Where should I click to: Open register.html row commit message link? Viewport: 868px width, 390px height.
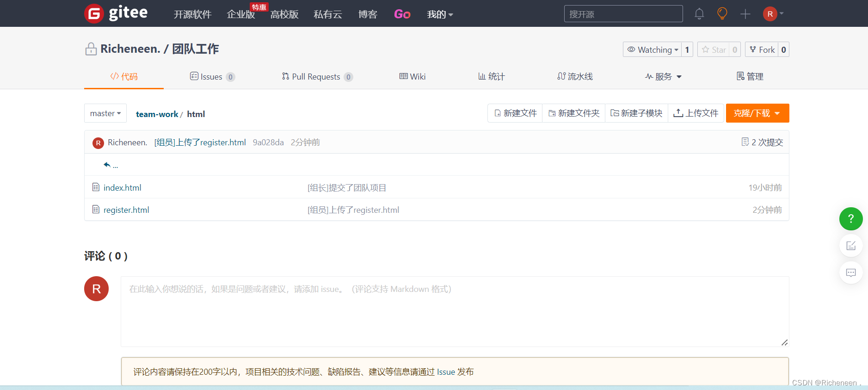pyautogui.click(x=353, y=210)
